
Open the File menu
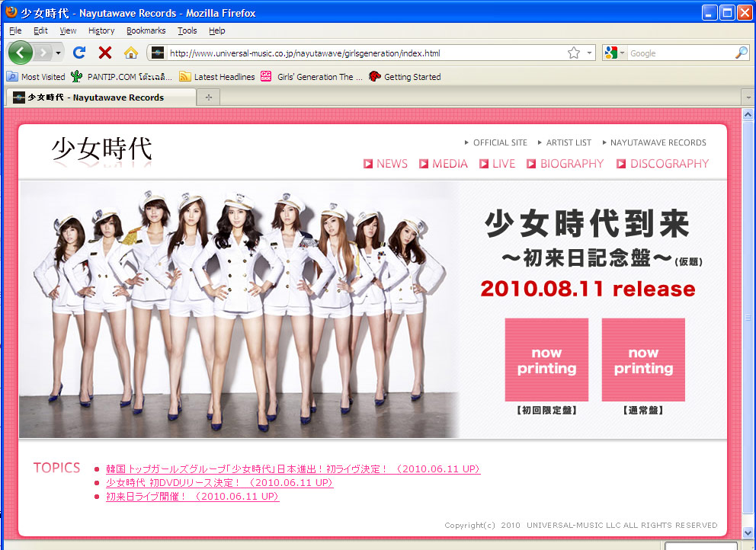(x=15, y=30)
